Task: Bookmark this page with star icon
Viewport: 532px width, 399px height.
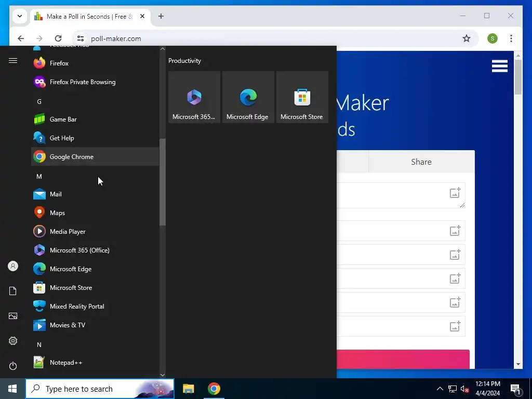Action: pyautogui.click(x=467, y=38)
